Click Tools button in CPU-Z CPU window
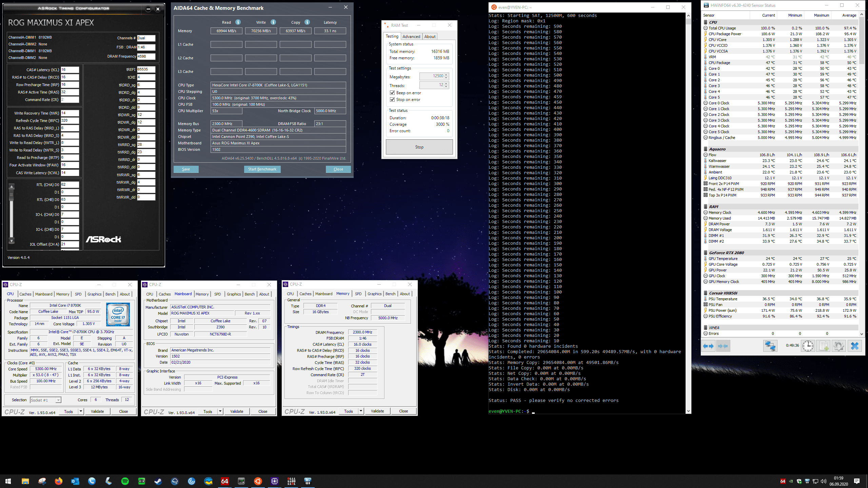 pyautogui.click(x=68, y=411)
